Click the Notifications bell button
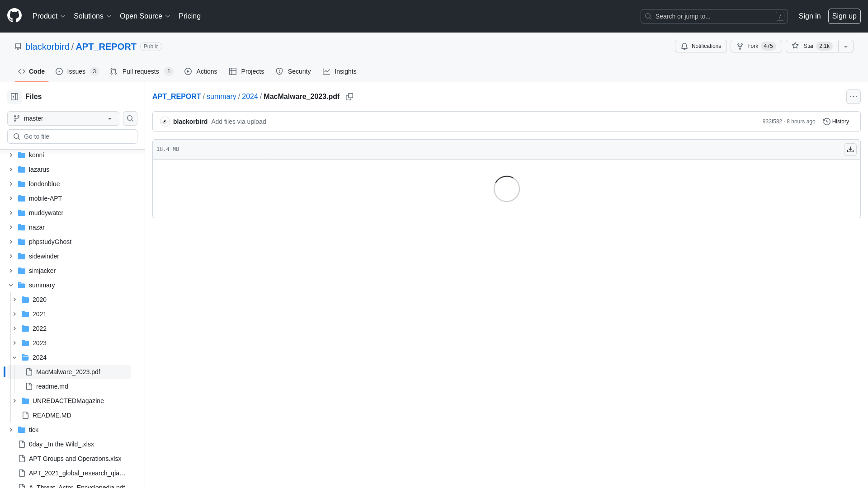The height and width of the screenshot is (488, 868). point(701,46)
